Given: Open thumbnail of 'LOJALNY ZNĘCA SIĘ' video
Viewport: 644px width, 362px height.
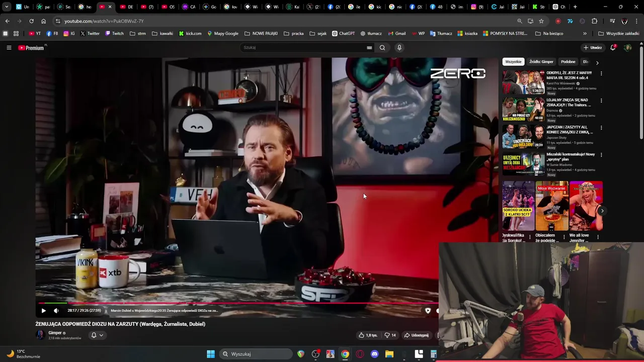Looking at the screenshot, I should 523,110.
